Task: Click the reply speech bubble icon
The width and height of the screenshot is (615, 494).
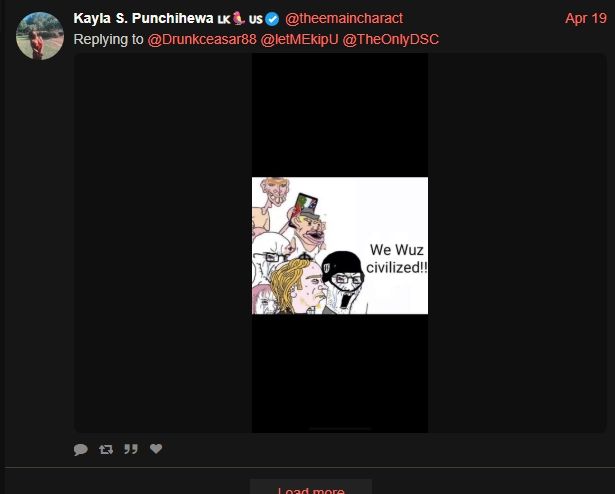Action: (80, 449)
